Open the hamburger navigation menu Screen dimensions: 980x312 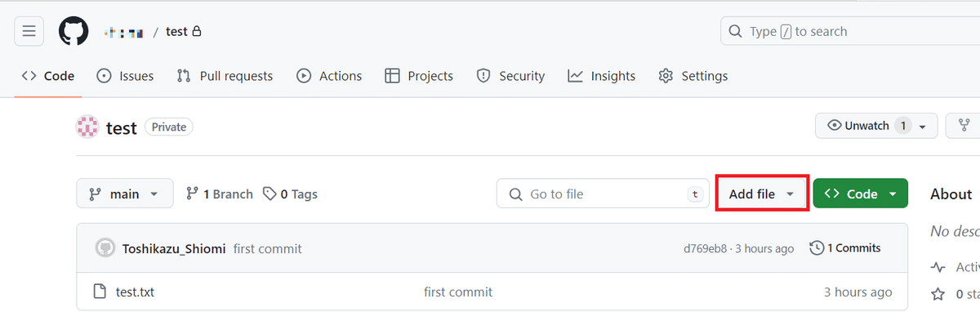click(29, 32)
